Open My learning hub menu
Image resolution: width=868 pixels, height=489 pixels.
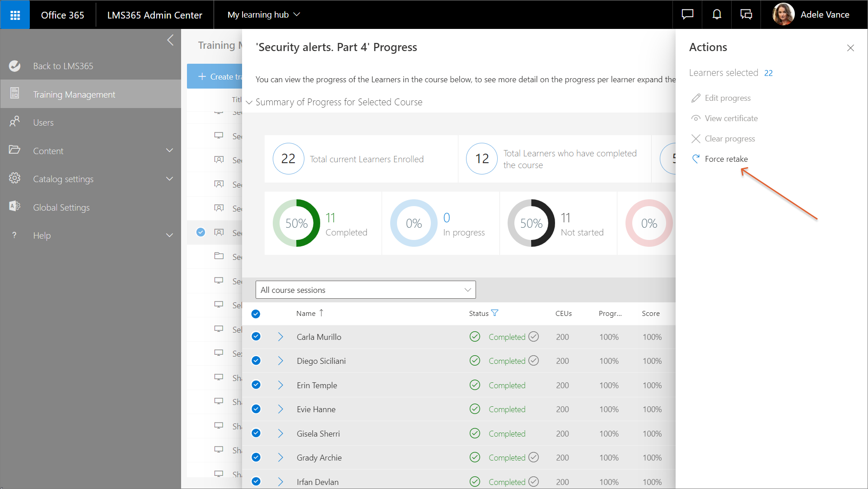[263, 14]
